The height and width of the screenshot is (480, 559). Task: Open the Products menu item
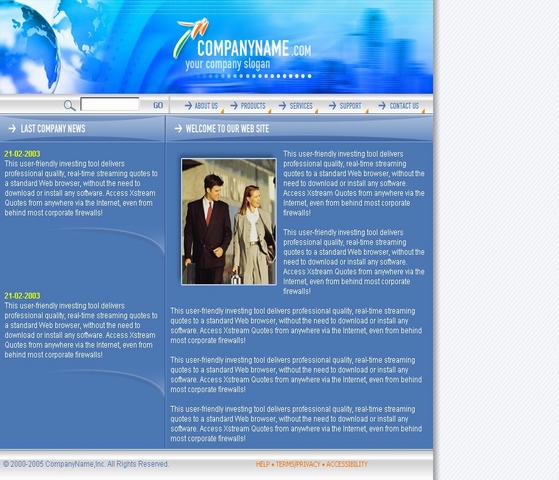coord(253,106)
